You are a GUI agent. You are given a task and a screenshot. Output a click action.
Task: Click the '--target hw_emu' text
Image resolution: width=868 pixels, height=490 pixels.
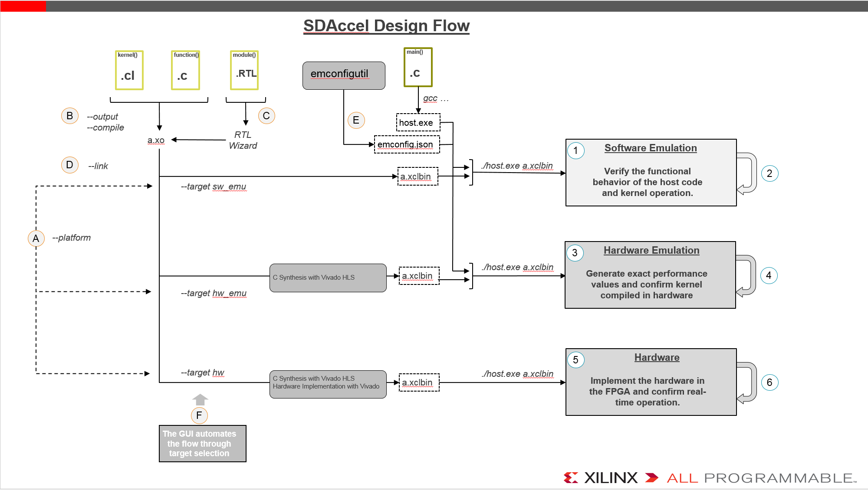[x=214, y=293]
